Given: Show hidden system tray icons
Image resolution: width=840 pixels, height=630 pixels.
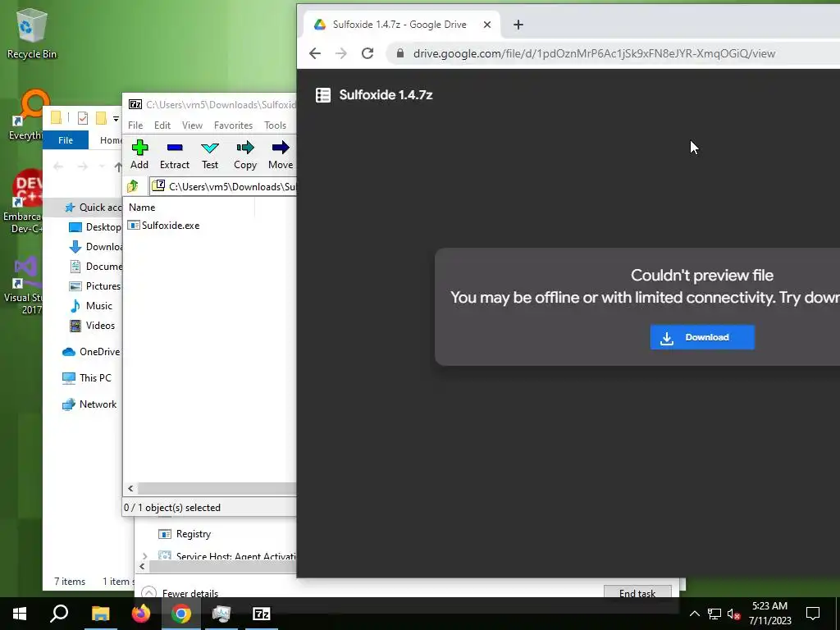Looking at the screenshot, I should coord(694,614).
